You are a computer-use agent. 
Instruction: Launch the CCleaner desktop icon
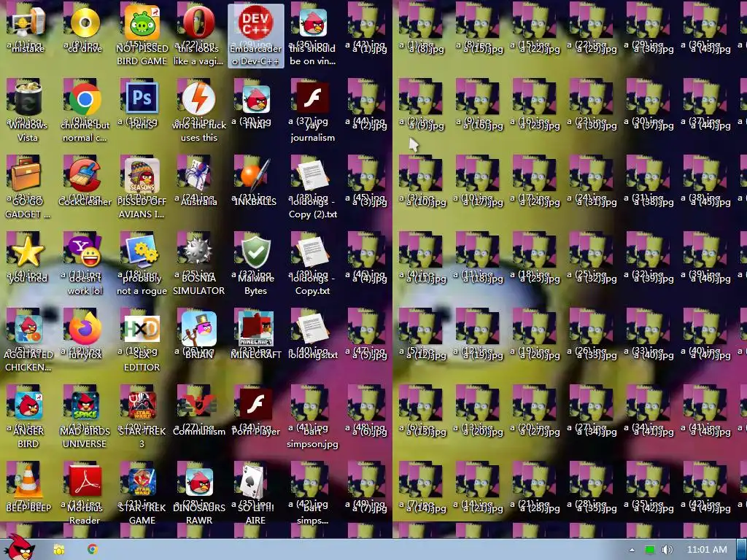tap(85, 175)
